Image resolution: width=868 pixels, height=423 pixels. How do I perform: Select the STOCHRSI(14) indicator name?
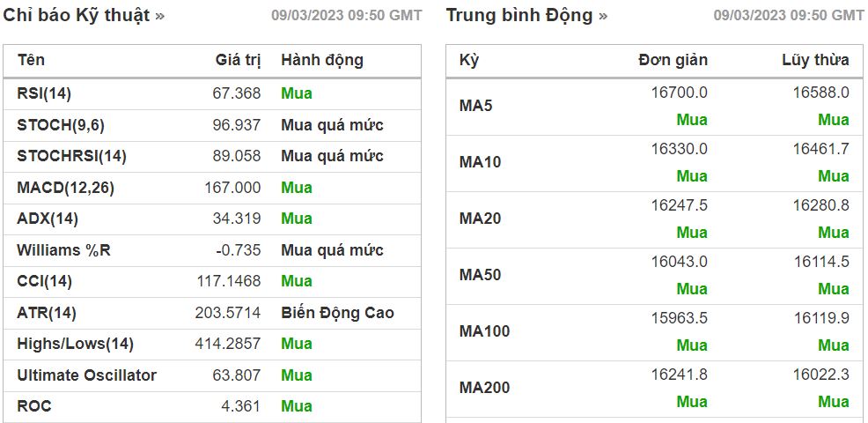[72, 156]
